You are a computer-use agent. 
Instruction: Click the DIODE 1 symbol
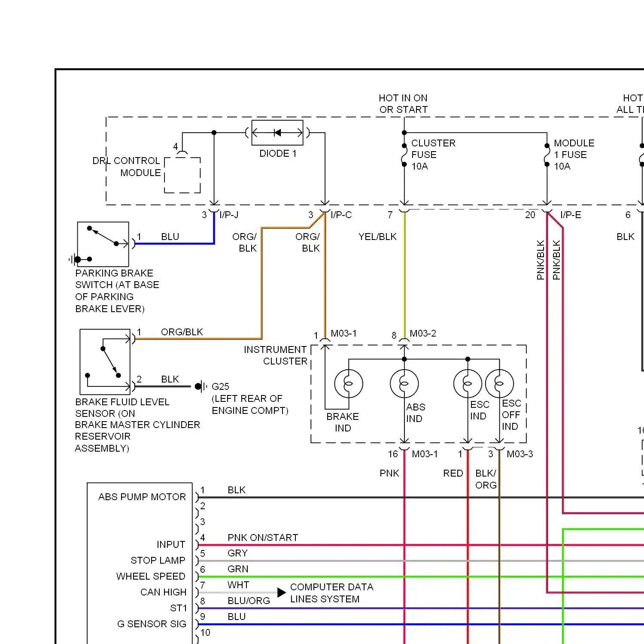point(277,133)
